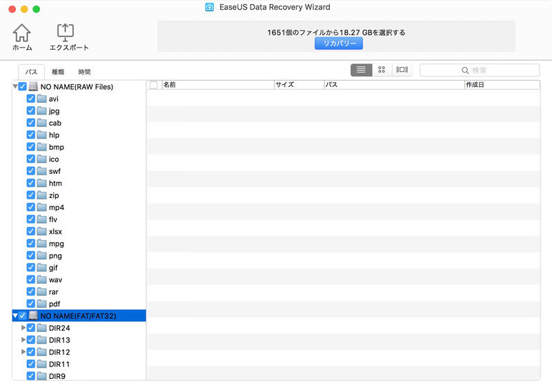
Task: Click the mpg folder icon
Action: click(42, 243)
